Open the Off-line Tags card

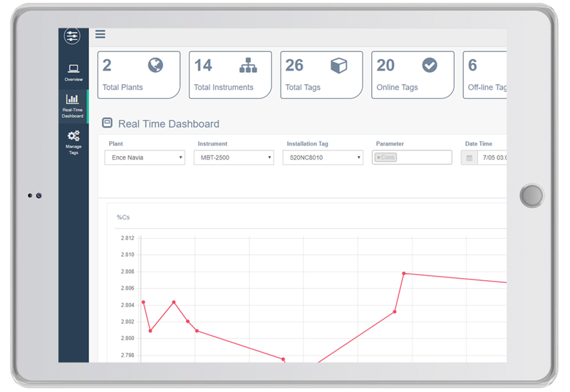pyautogui.click(x=484, y=75)
